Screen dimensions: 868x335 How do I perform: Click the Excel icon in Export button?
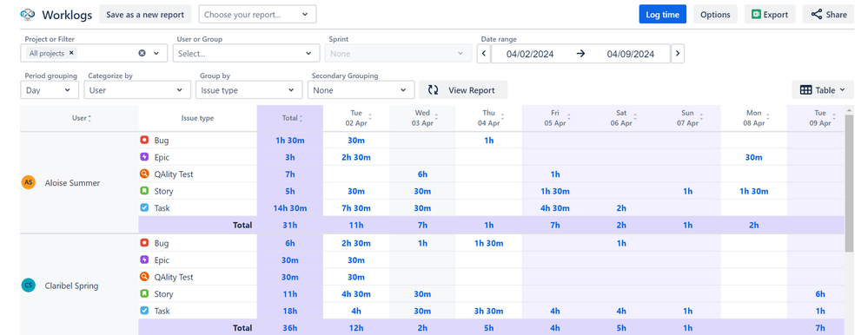[x=756, y=15]
